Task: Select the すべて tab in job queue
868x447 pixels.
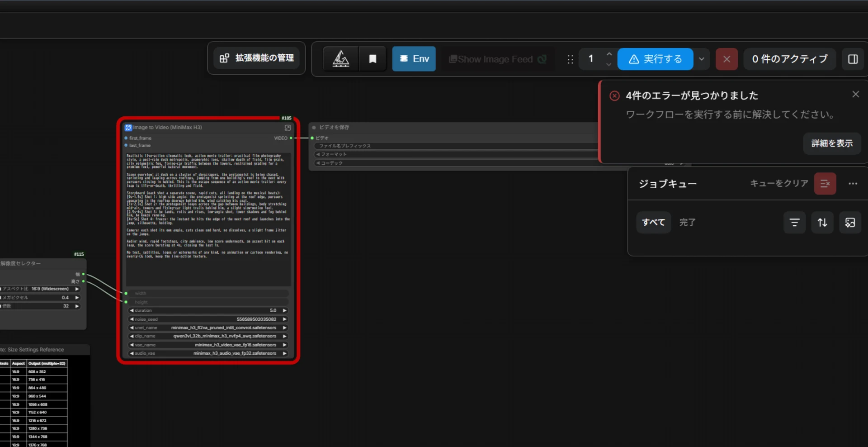Action: 653,222
